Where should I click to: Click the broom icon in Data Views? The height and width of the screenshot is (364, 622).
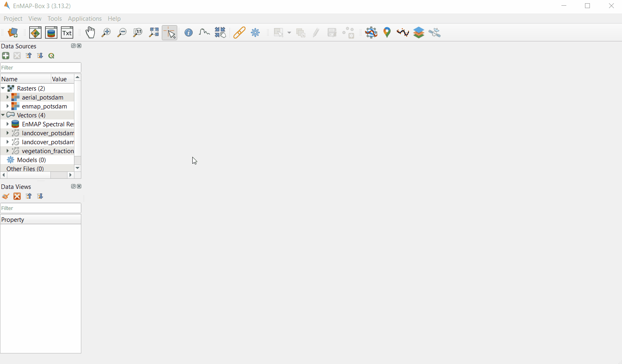(x=6, y=196)
